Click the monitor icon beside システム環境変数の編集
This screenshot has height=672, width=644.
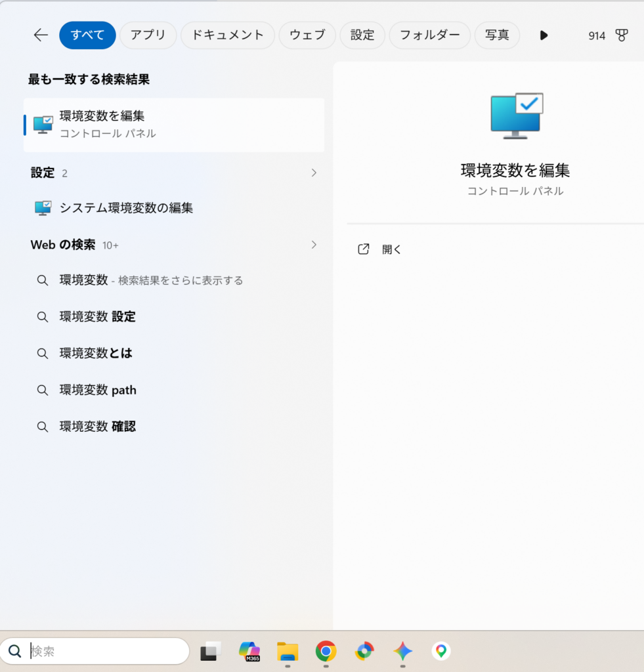[x=43, y=208]
